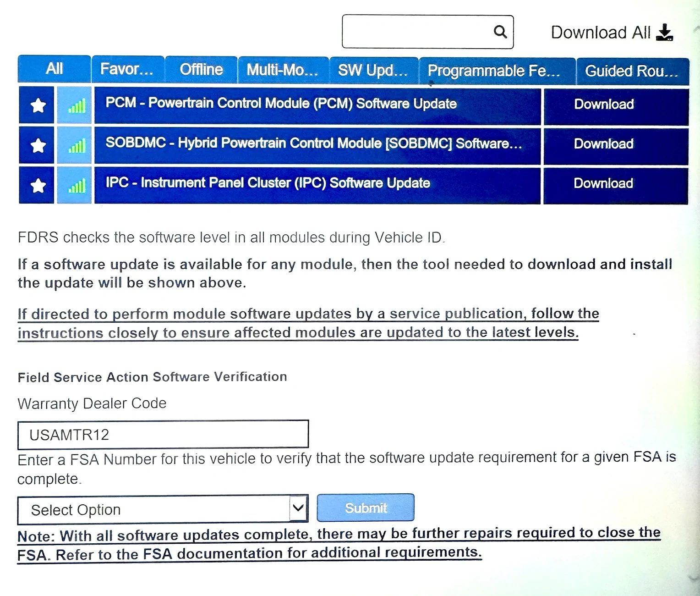The image size is (700, 596).
Task: Toggle favorite star for IPC update
Action: tap(38, 185)
